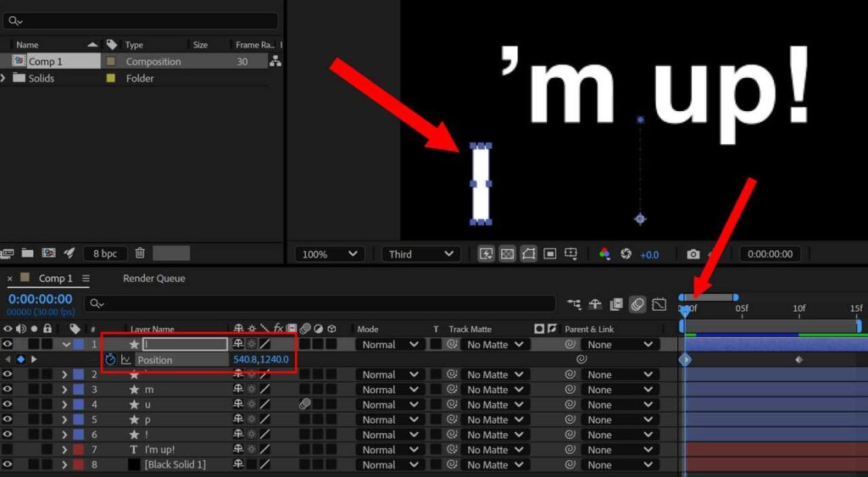Create a new folder in Project panel
This screenshot has width=868, height=477.
27,253
